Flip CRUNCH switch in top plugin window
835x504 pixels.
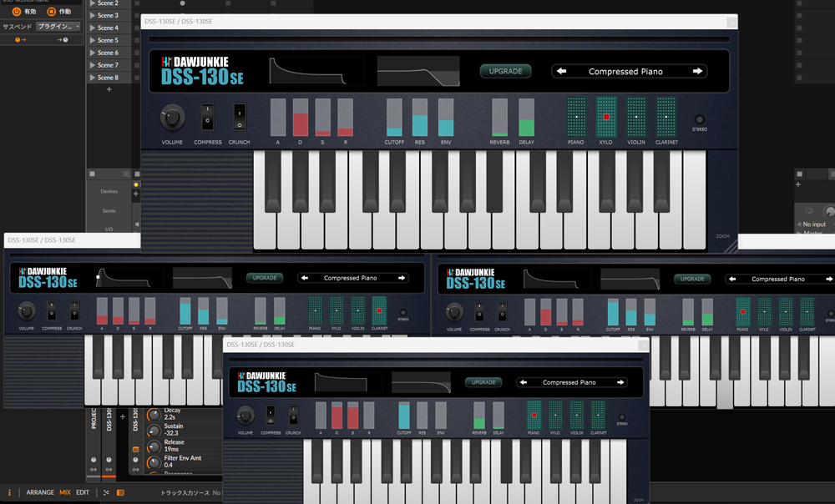pyautogui.click(x=240, y=118)
